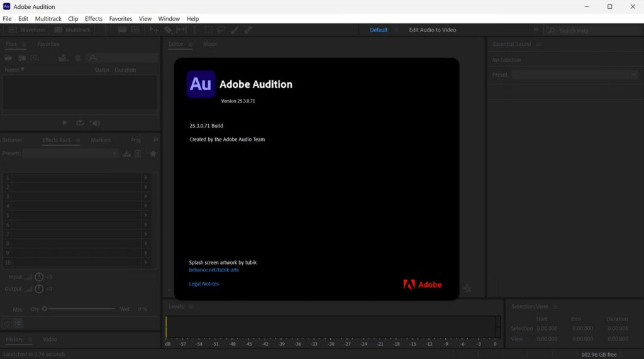
Task: Click the New File icon
Action: coord(35,58)
